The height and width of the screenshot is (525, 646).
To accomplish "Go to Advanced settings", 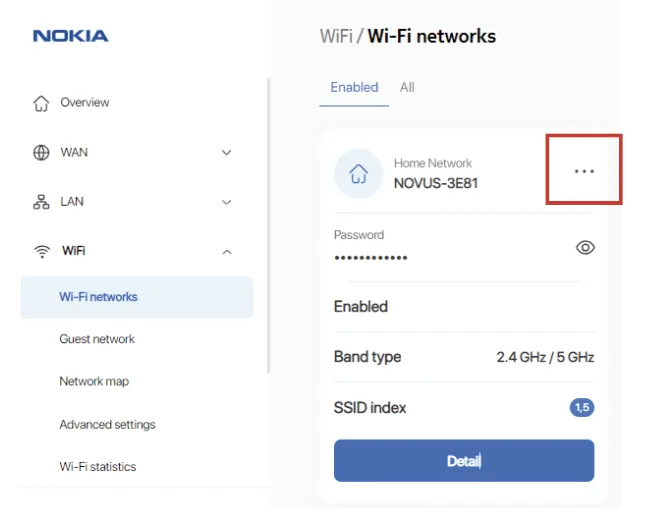I will click(x=107, y=424).
